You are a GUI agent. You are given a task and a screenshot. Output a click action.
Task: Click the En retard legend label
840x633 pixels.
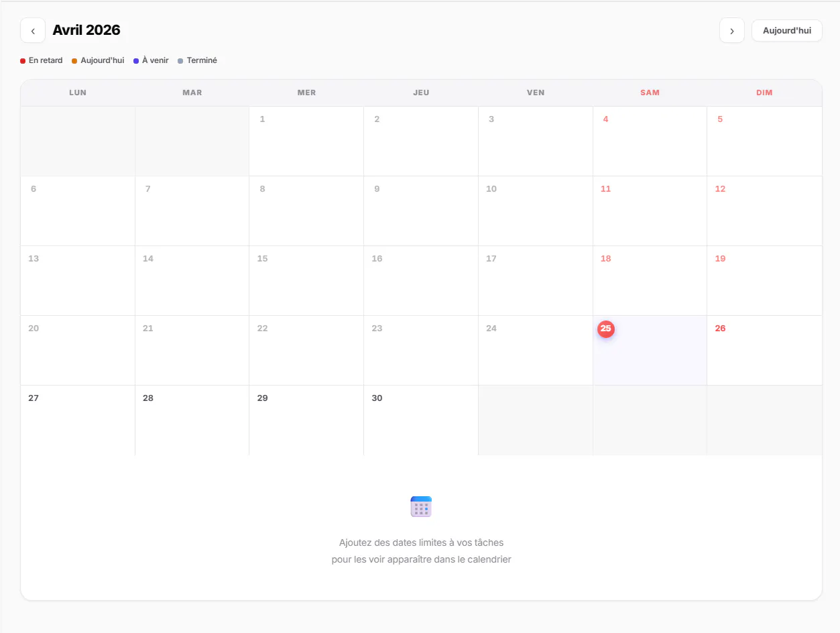pos(46,60)
